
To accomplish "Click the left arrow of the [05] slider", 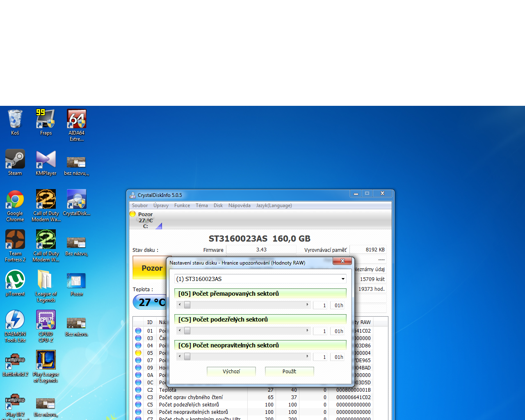I will (179, 305).
